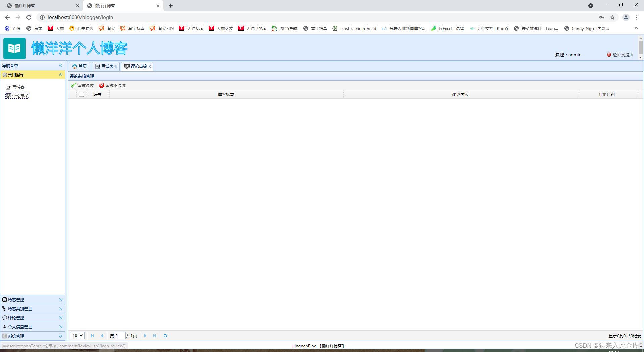Click the 评论内容 column header

pos(460,94)
